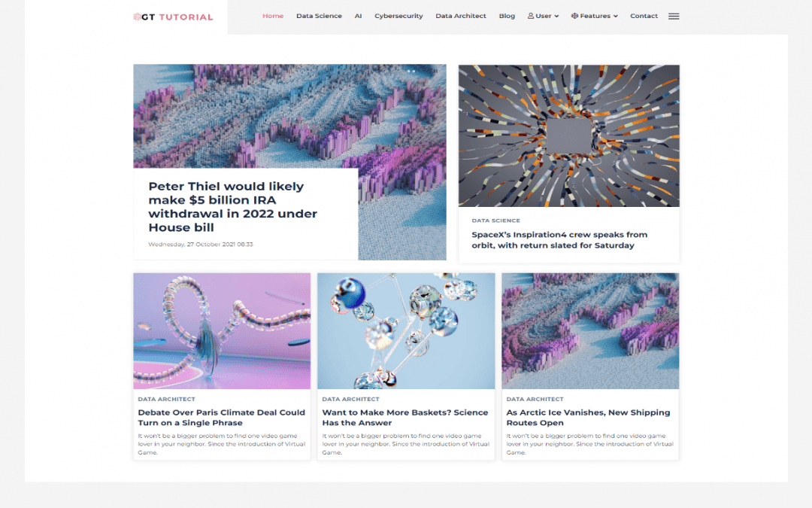Open Data Architect in the top navigation

click(x=460, y=16)
